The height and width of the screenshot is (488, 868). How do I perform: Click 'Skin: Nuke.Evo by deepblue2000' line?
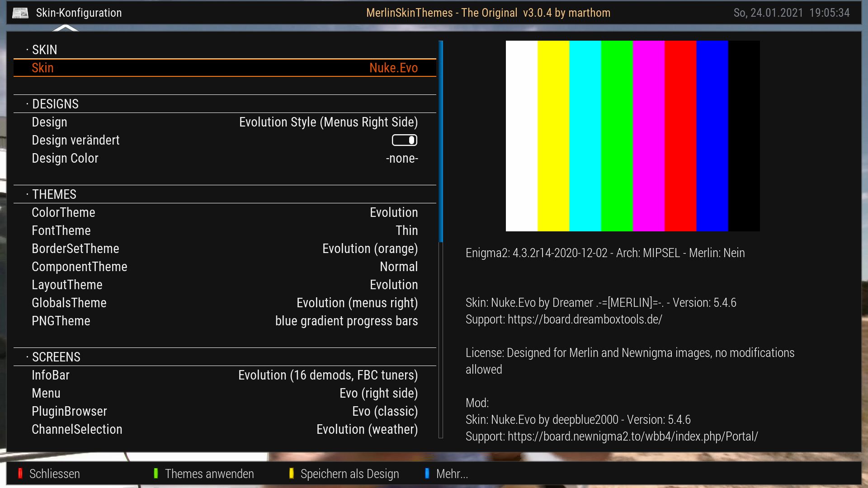(578, 420)
